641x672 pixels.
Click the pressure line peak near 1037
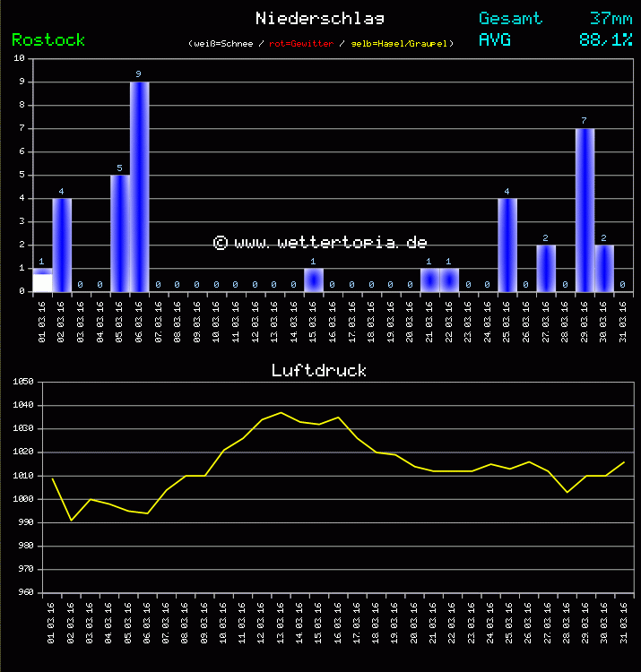281,412
